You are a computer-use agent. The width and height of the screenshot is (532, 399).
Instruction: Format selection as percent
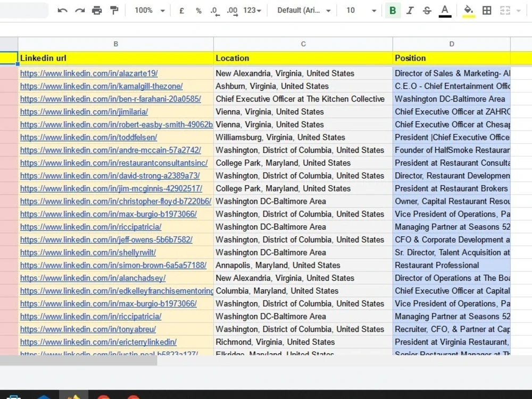coord(199,11)
